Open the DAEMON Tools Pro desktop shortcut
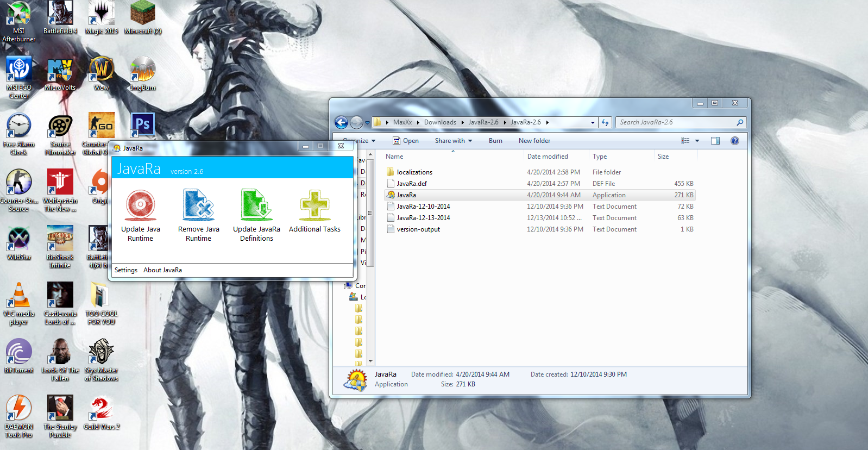This screenshot has width=868, height=450. pyautogui.click(x=18, y=417)
